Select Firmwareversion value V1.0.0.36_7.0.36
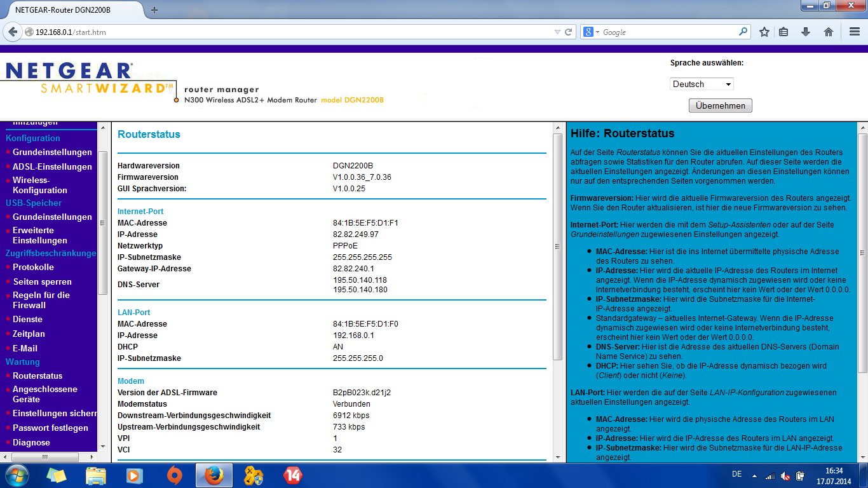 (x=362, y=177)
